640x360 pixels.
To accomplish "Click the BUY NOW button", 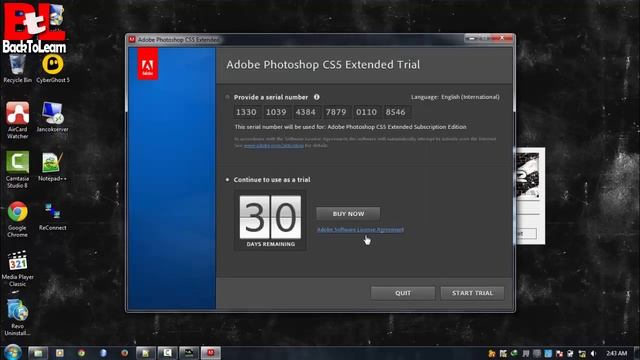I will click(348, 213).
